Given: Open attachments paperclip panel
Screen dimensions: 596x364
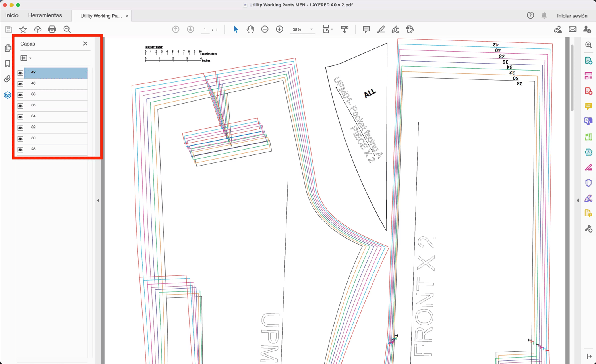Looking at the screenshot, I should (x=8, y=79).
